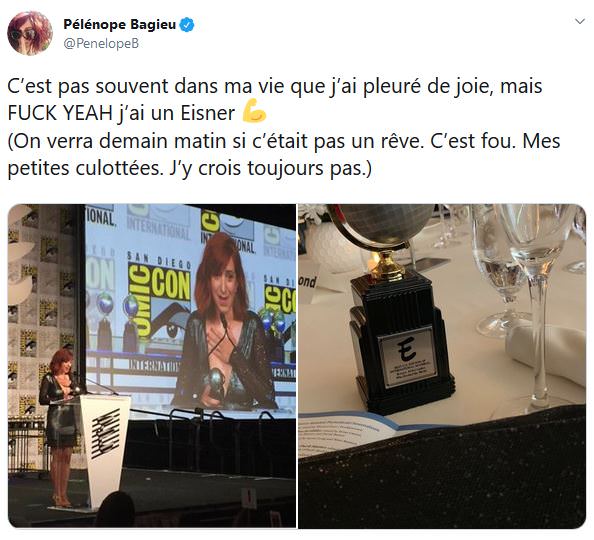
Task: Click the profile avatar photo
Action: [x=30, y=33]
